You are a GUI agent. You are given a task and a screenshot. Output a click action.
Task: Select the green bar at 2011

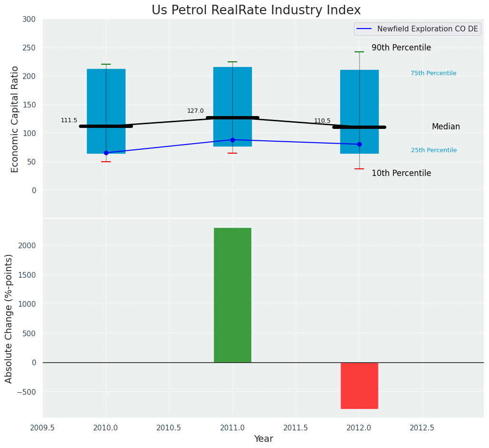tap(232, 295)
